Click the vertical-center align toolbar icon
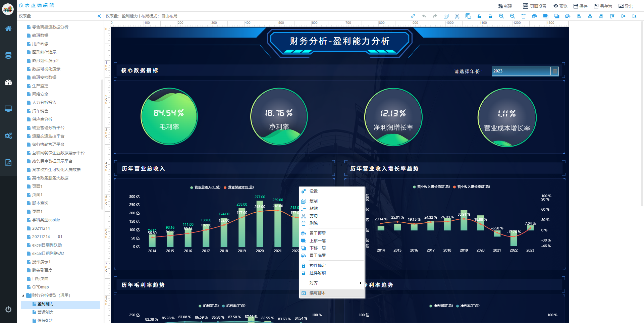 623,16
